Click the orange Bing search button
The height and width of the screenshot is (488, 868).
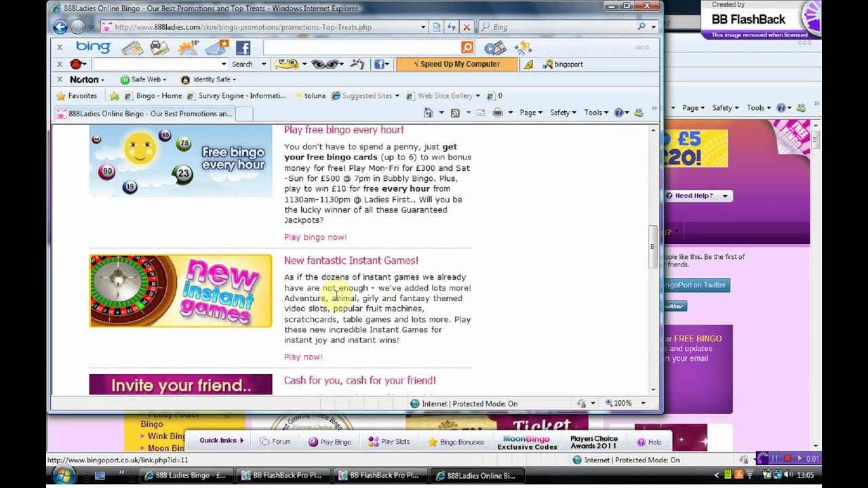click(x=467, y=47)
